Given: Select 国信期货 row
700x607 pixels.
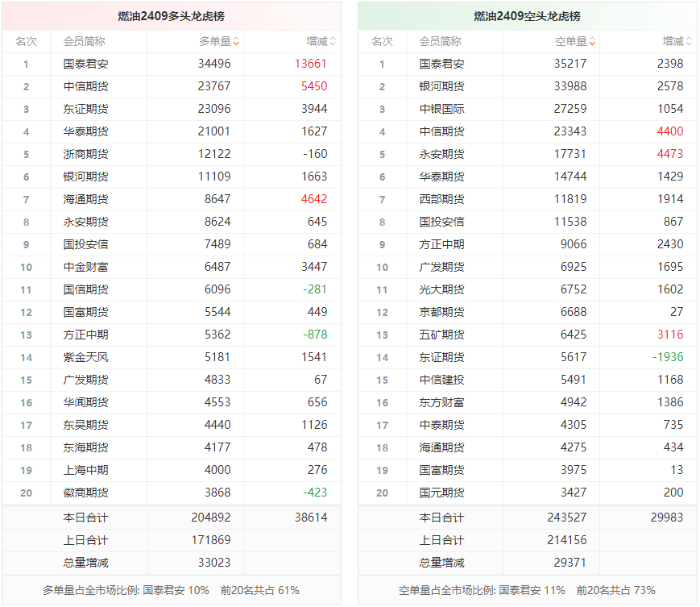Looking at the screenshot, I should click(x=172, y=289).
